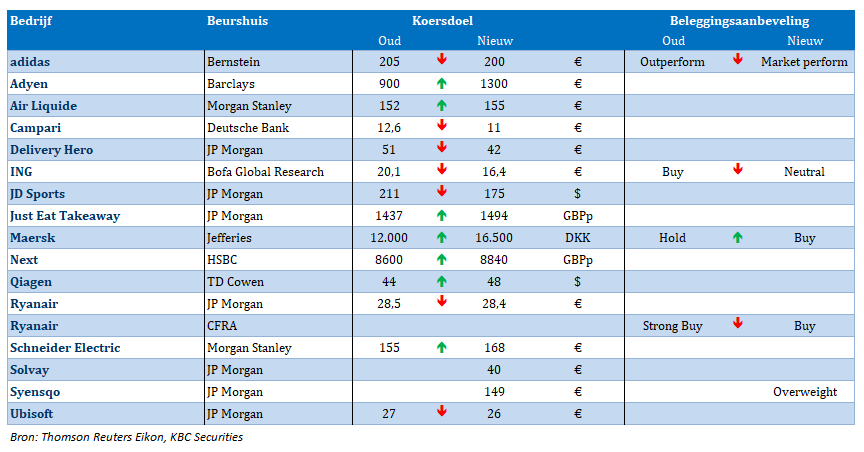Select the Syensqo company cell
This screenshot has width=864, height=452.
click(106, 392)
